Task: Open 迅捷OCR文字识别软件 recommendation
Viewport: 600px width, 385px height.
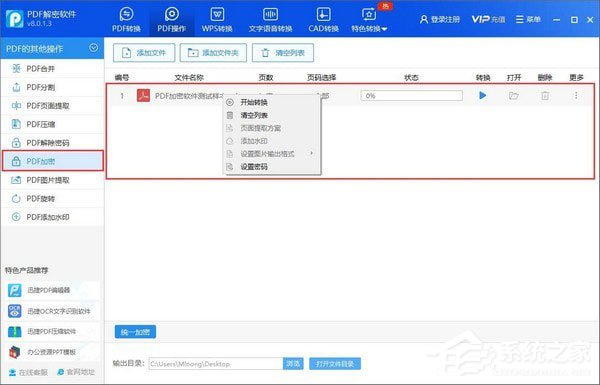Action: point(51,311)
